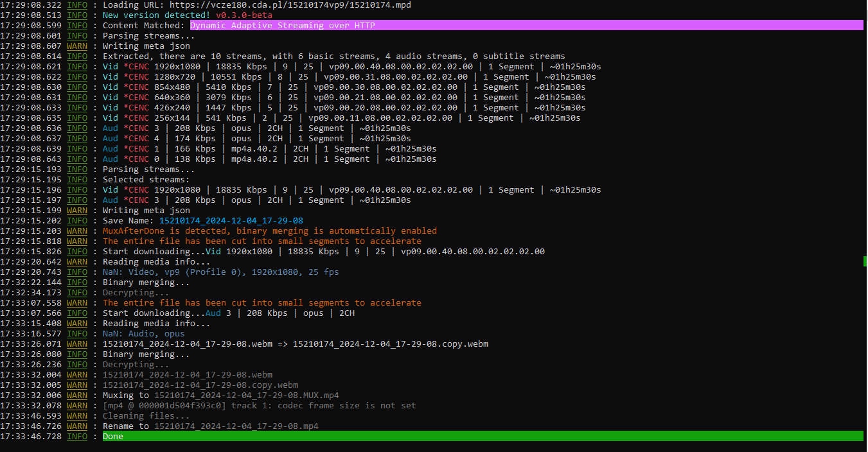Click the file name ending in .MUX.mp4
The width and height of the screenshot is (868, 452).
(x=247, y=395)
